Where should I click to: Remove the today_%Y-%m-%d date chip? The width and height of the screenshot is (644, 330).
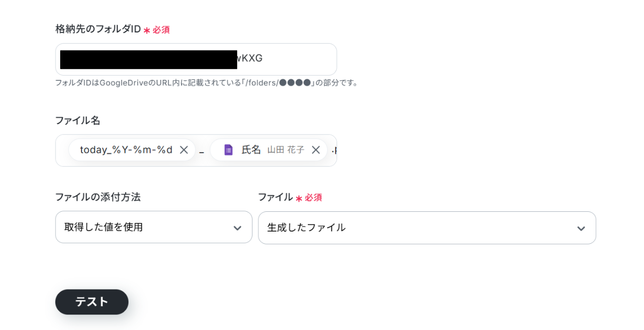pyautogui.click(x=184, y=150)
